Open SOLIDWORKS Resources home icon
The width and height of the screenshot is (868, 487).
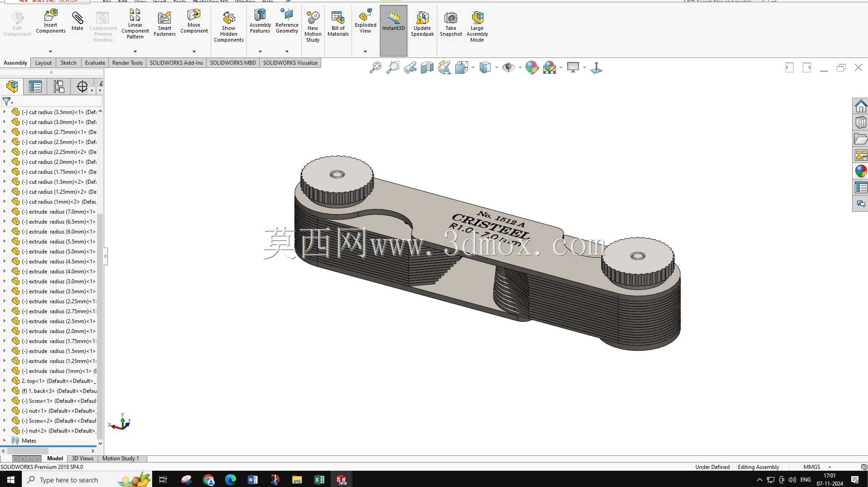click(x=860, y=106)
